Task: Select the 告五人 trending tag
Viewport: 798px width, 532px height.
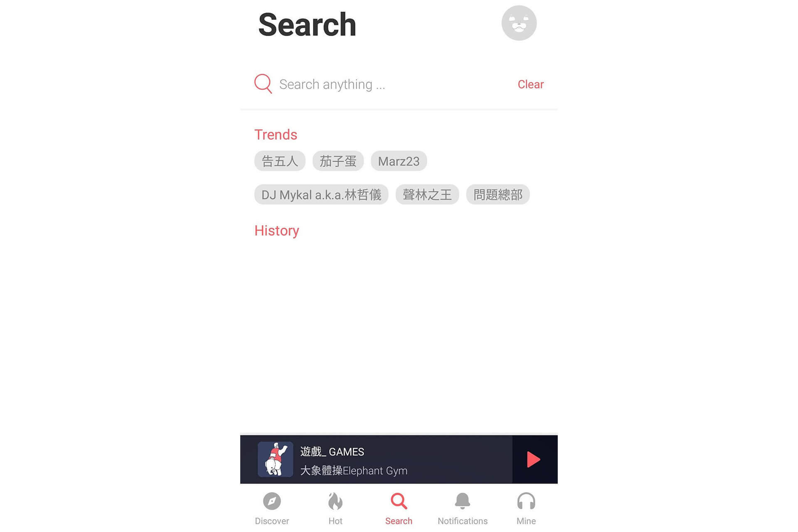Action: coord(280,161)
